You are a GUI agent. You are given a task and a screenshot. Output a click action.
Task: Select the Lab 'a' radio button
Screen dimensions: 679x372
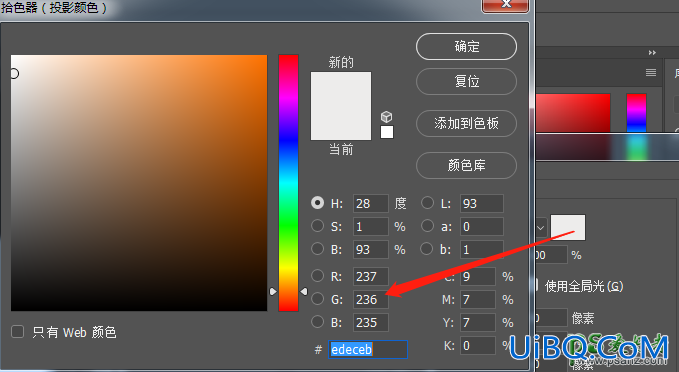click(427, 226)
